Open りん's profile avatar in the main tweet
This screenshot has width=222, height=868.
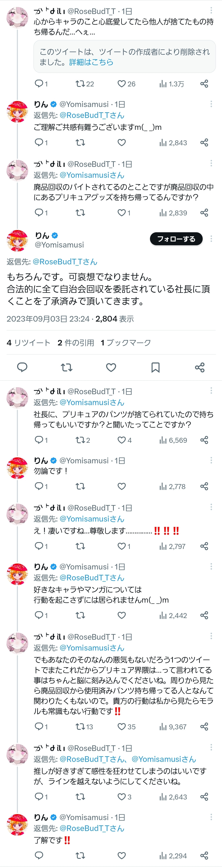tap(17, 240)
